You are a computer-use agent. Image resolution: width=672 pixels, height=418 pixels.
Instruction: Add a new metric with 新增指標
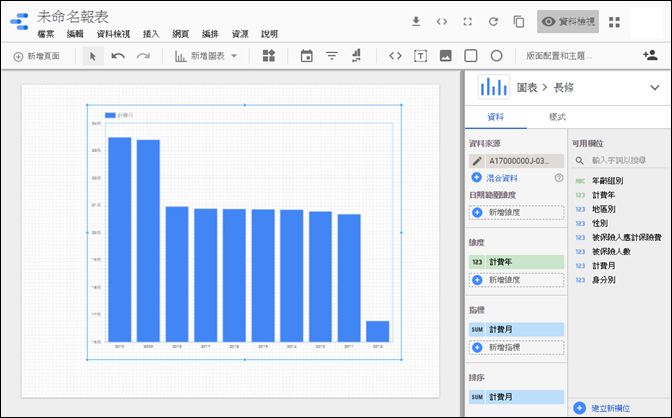coord(516,348)
